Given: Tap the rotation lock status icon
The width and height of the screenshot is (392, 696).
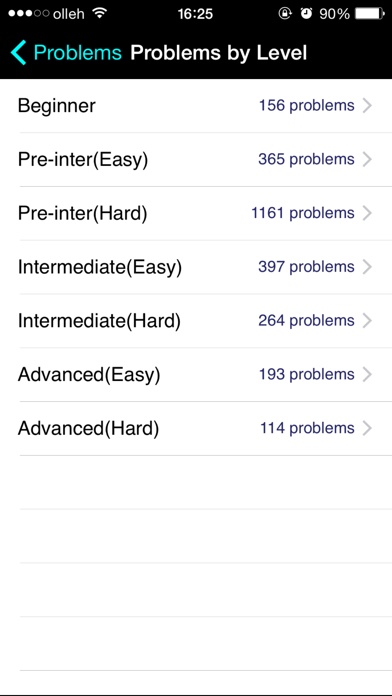Looking at the screenshot, I should [285, 14].
